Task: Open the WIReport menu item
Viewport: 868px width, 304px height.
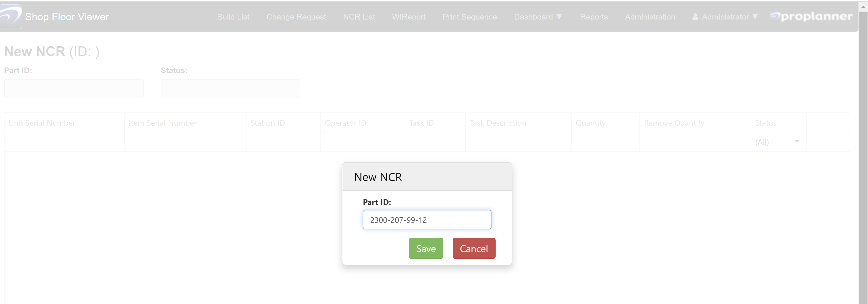Action: click(x=408, y=17)
